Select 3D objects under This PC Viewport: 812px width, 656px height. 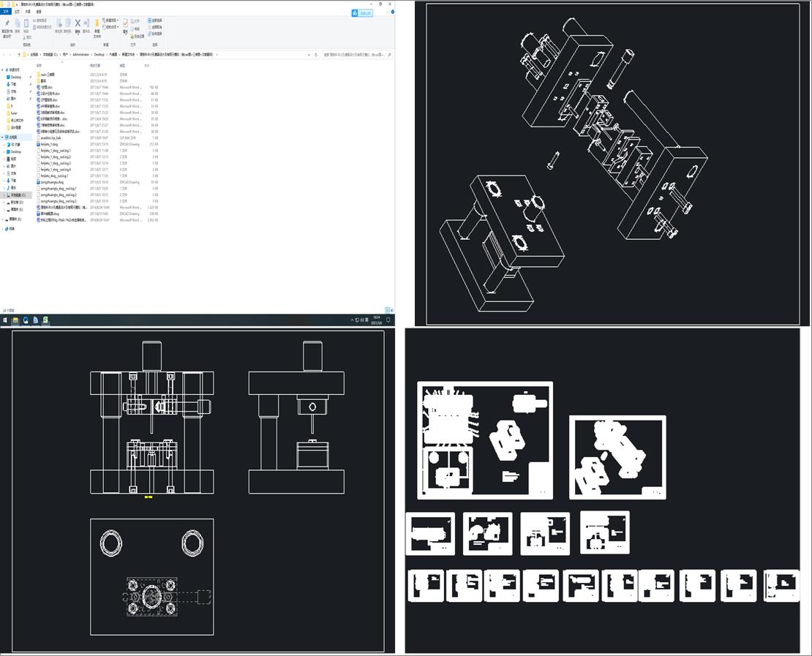coord(14,145)
